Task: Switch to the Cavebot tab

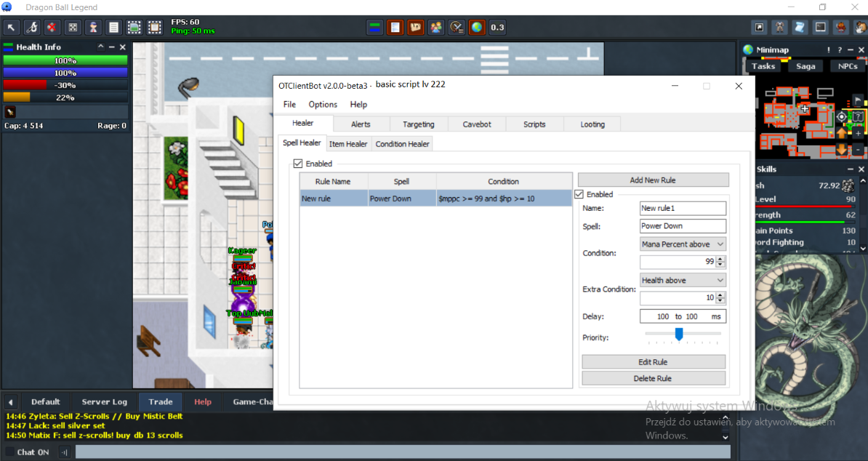Action: coord(477,124)
